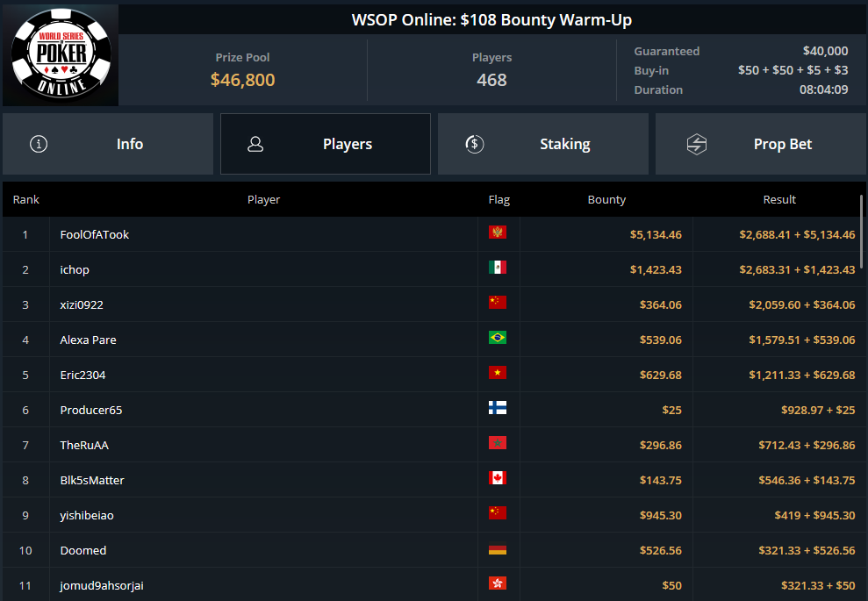The width and height of the screenshot is (868, 601).
Task: Select player xizi0922
Action: [82, 305]
